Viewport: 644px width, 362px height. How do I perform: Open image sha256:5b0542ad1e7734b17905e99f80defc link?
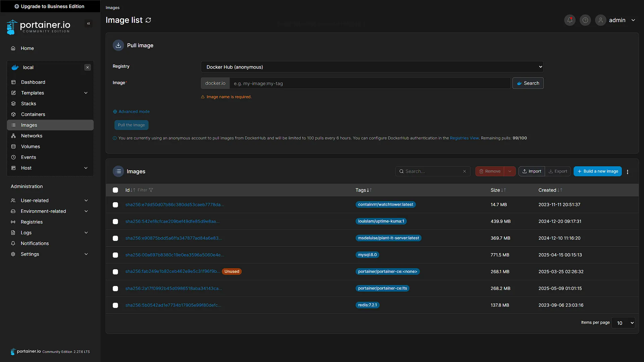(x=173, y=305)
